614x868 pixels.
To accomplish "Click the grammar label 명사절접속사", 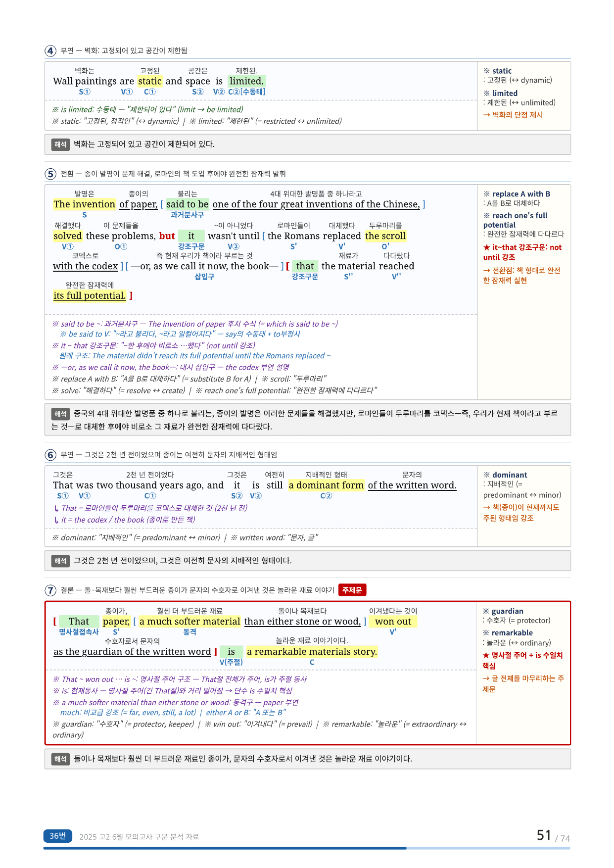I will coord(79,632).
